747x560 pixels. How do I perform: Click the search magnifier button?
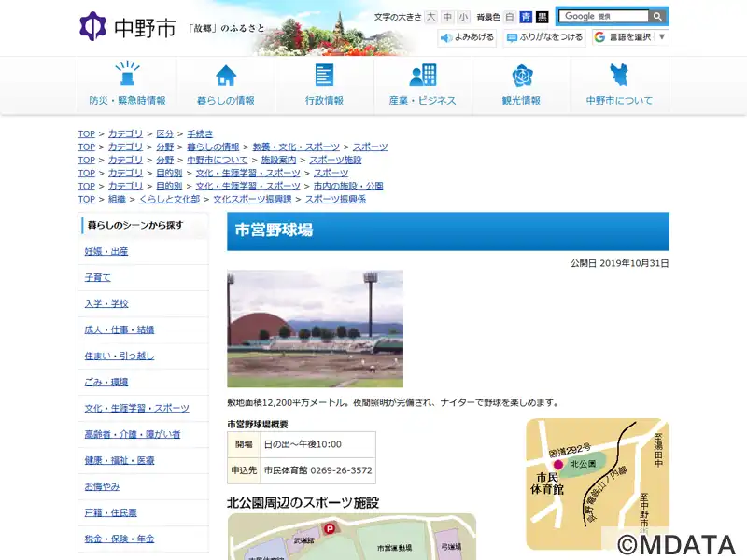658,17
